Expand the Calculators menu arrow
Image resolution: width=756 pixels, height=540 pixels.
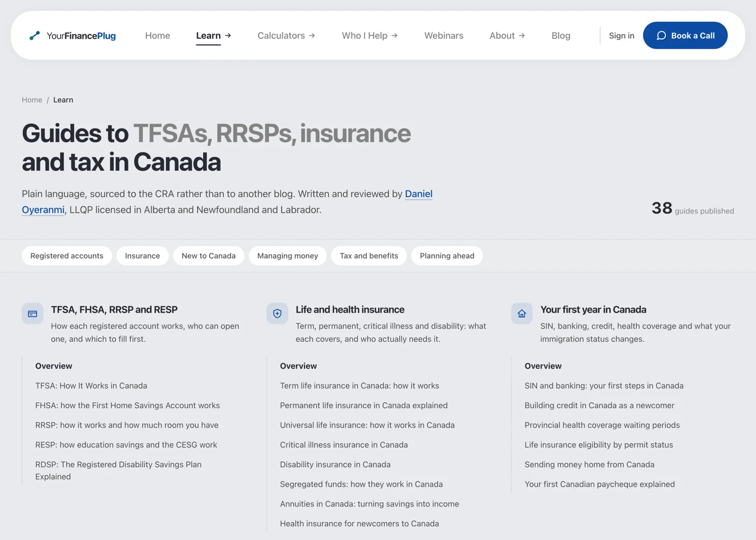tap(312, 36)
